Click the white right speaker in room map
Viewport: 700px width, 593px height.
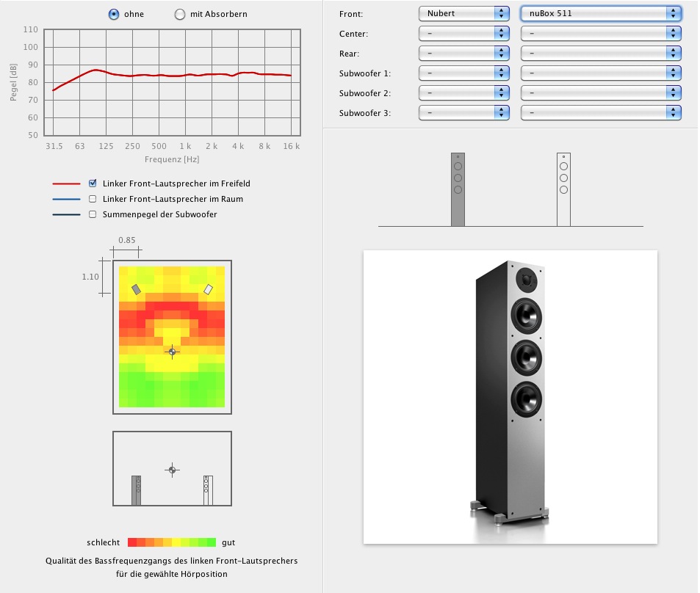click(209, 289)
